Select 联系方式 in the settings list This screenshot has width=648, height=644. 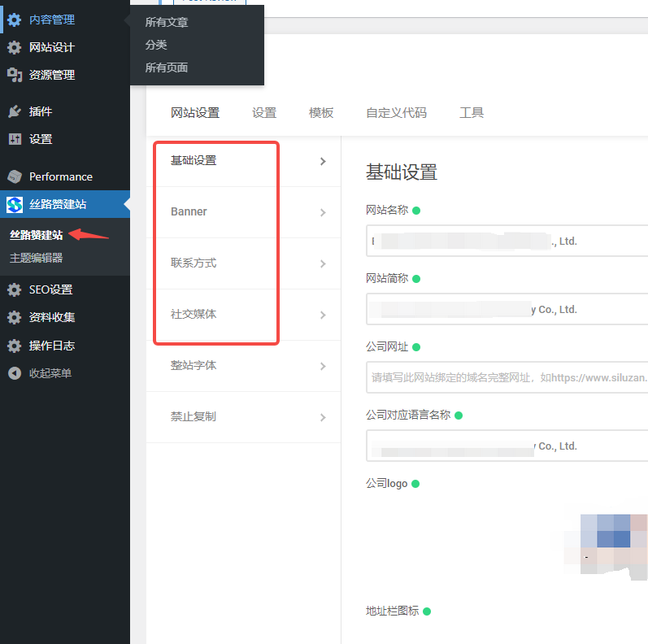(x=194, y=263)
